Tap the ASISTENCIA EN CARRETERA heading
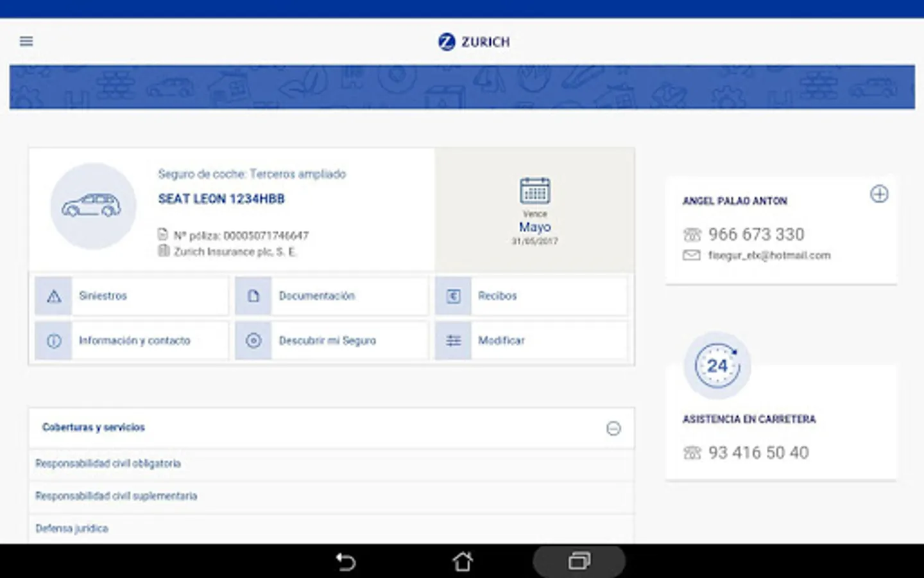This screenshot has height=578, width=924. click(749, 419)
